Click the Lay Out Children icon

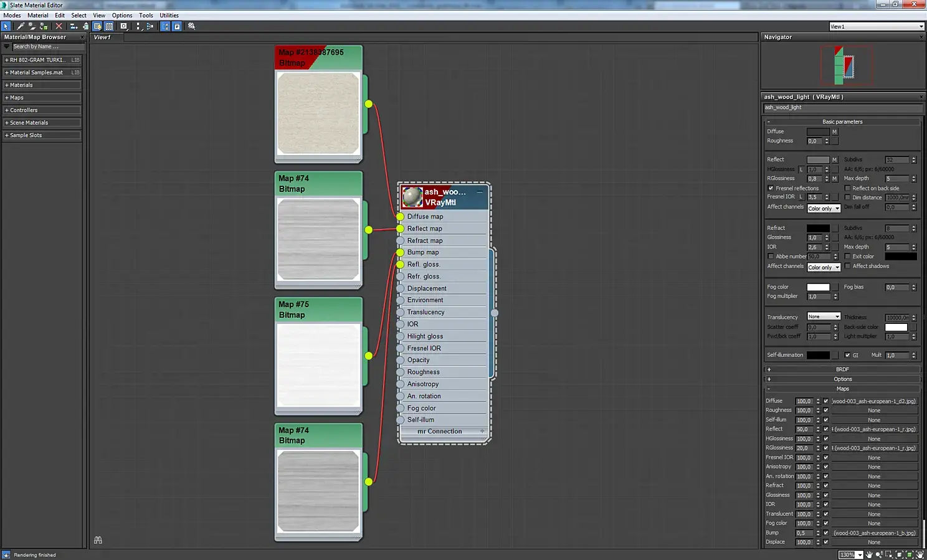coord(150,26)
